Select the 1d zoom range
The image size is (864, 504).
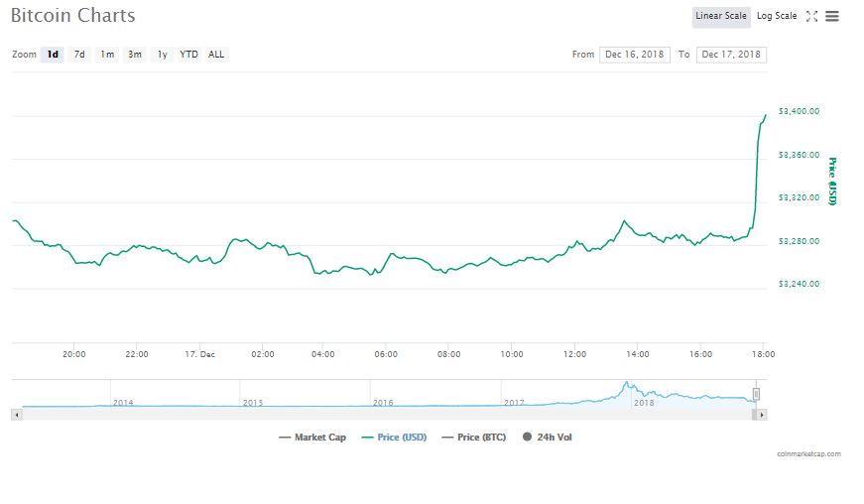pyautogui.click(x=53, y=55)
